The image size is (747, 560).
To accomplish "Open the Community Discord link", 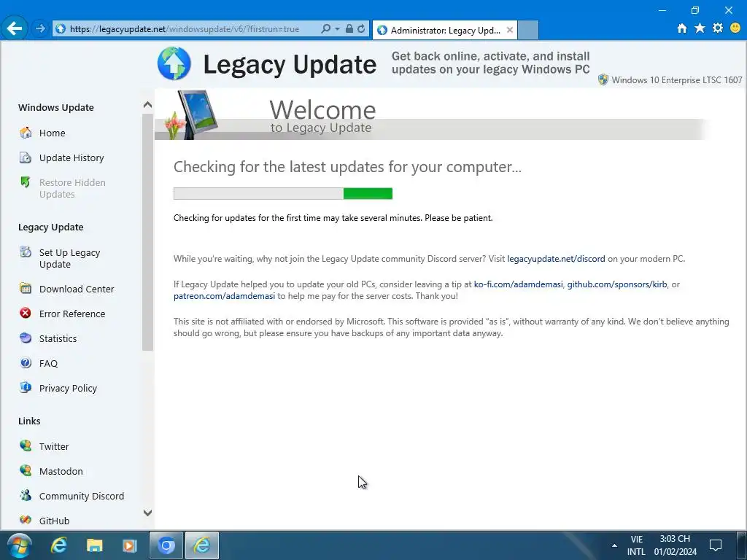I will (82, 496).
